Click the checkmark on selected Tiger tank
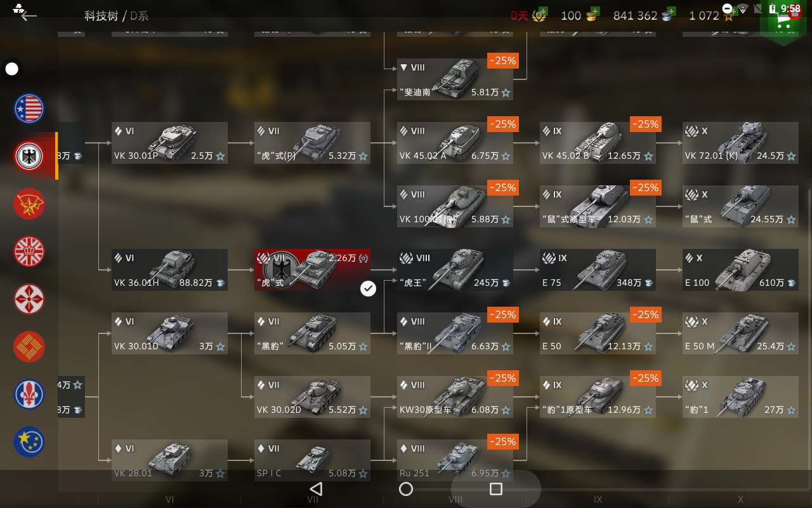 click(x=368, y=289)
